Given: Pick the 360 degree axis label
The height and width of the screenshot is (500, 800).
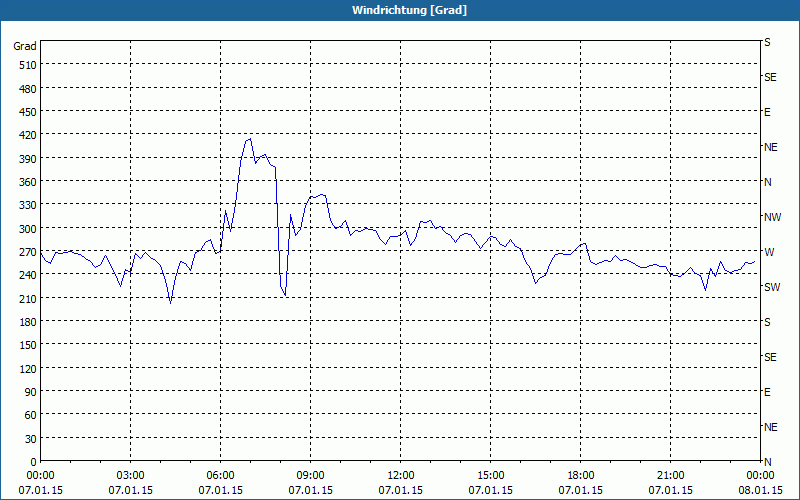Looking at the screenshot, I should pyautogui.click(x=28, y=182).
